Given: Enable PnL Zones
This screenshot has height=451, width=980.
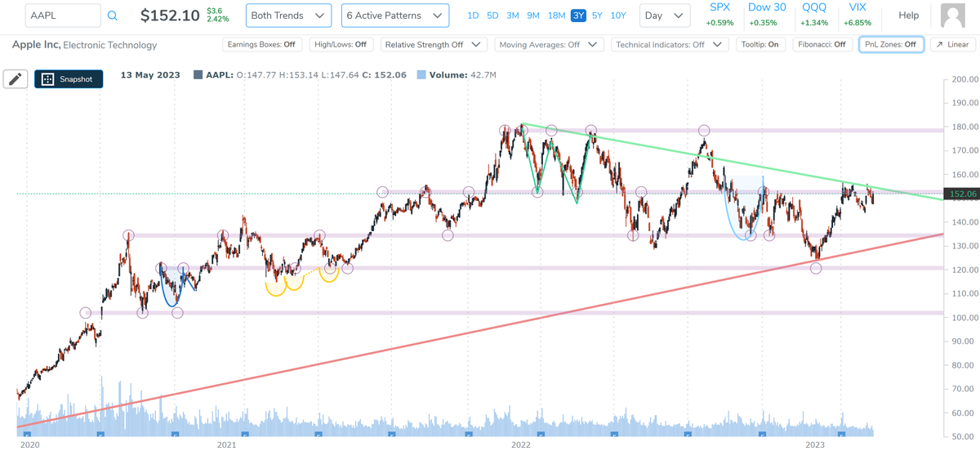Looking at the screenshot, I should (891, 45).
